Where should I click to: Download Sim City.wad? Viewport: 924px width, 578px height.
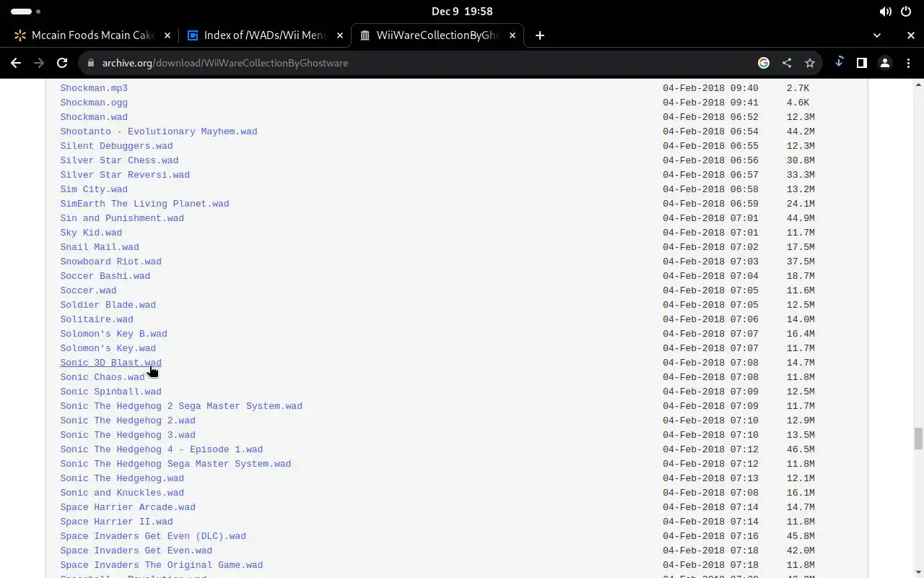[x=94, y=189]
